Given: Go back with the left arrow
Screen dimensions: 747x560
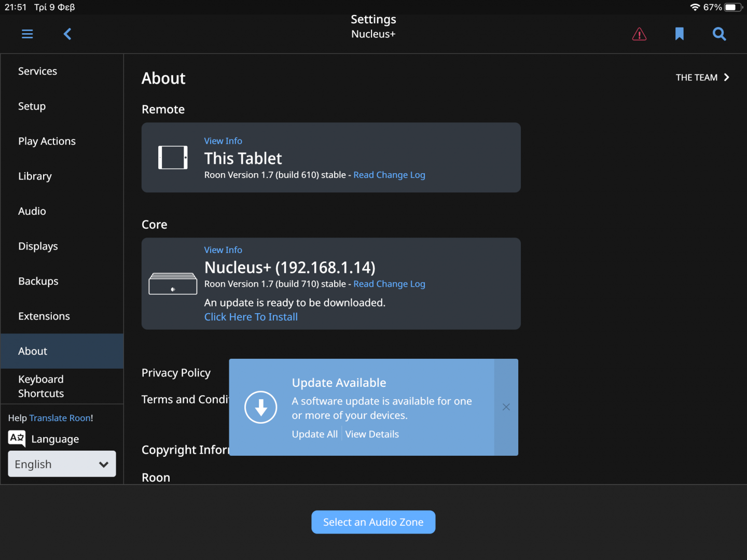Looking at the screenshot, I should click(x=67, y=34).
